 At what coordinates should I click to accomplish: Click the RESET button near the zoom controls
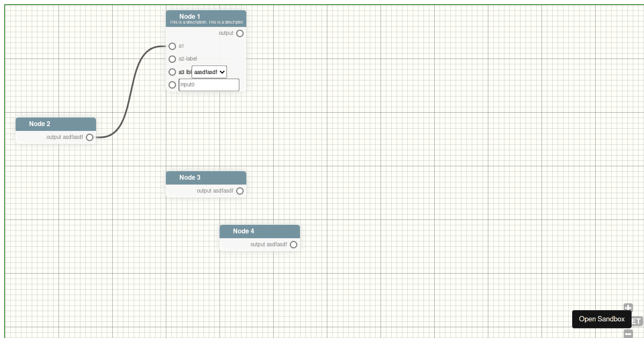pos(636,320)
